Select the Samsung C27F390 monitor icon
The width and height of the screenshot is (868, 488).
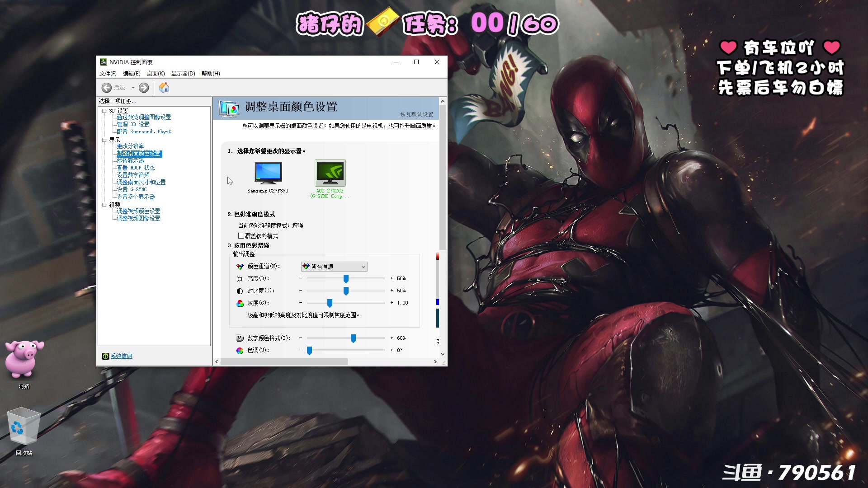(x=268, y=174)
